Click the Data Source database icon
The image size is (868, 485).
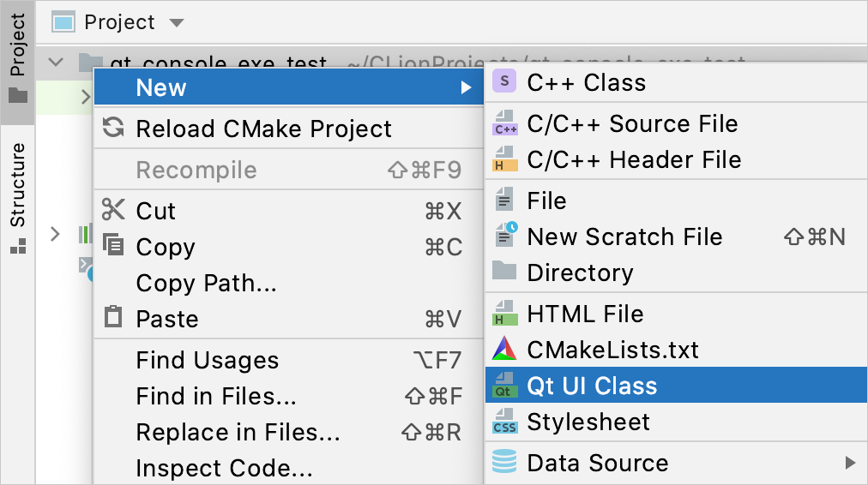coord(505,463)
